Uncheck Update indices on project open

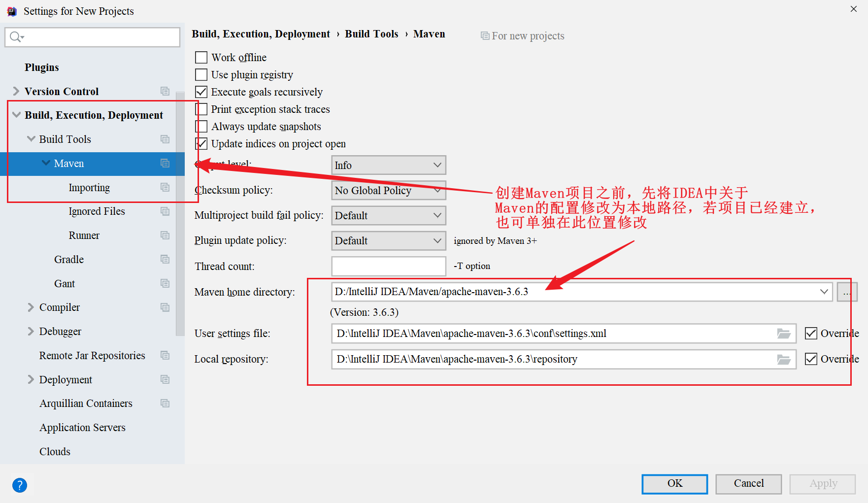click(x=201, y=144)
